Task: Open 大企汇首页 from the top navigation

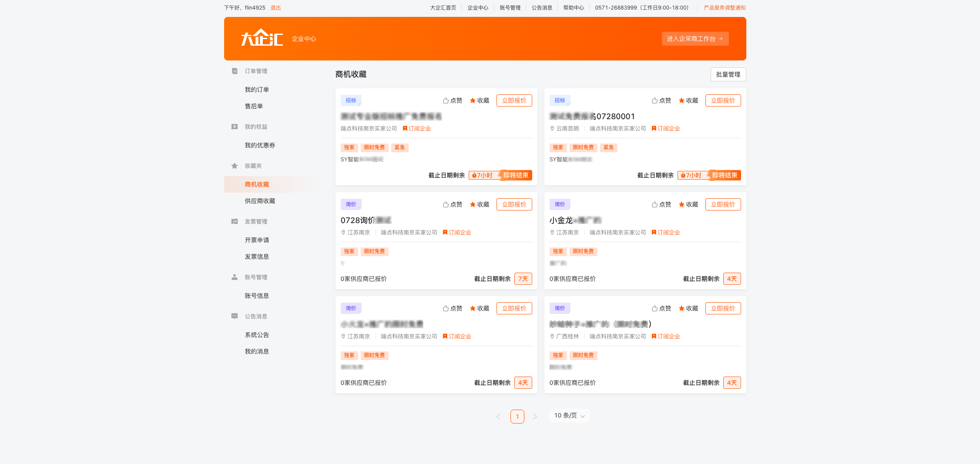Action: (x=443, y=7)
